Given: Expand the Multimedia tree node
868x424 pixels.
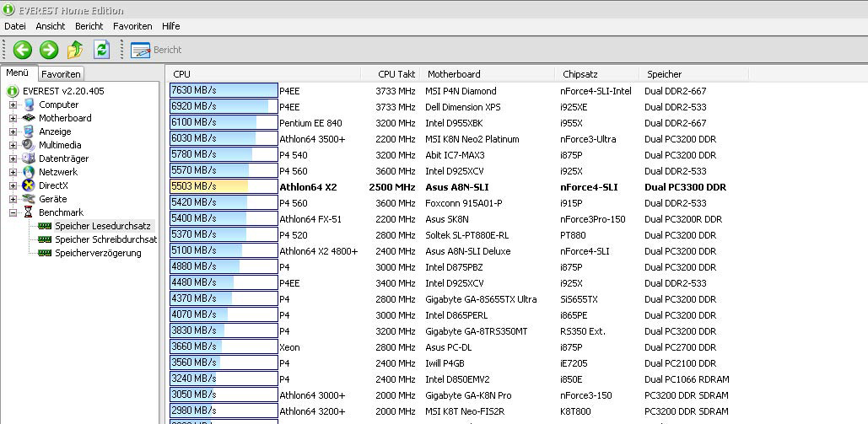Looking at the screenshot, I should click(x=13, y=145).
